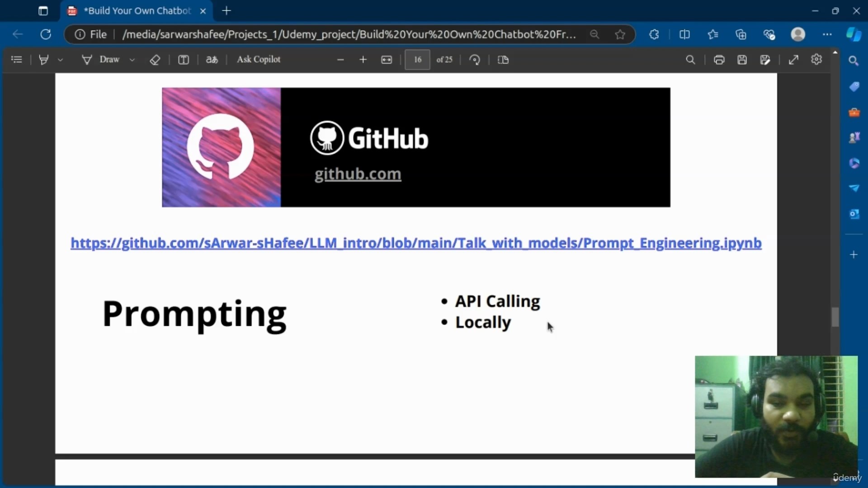The image size is (868, 488).
Task: Click Ask Copilot in PDF toolbar
Action: click(x=259, y=60)
